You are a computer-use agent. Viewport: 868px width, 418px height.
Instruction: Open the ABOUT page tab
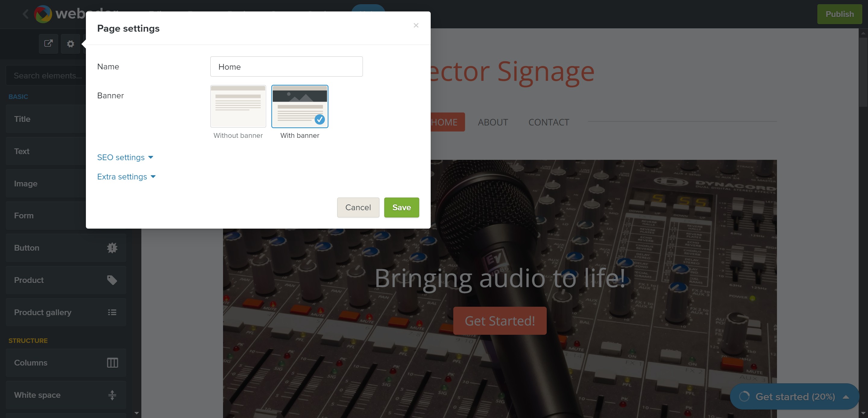coord(493,122)
